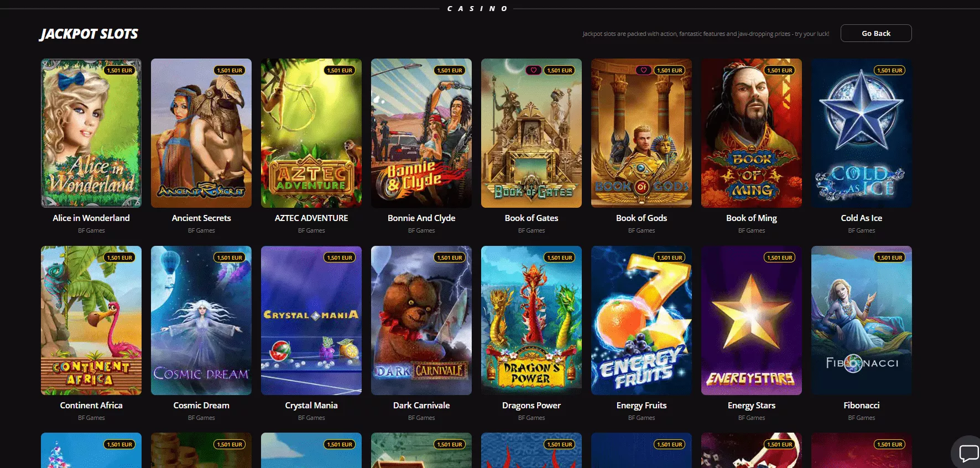
Task: Open the Alice in Wonderland game thumbnail
Action: click(91, 133)
